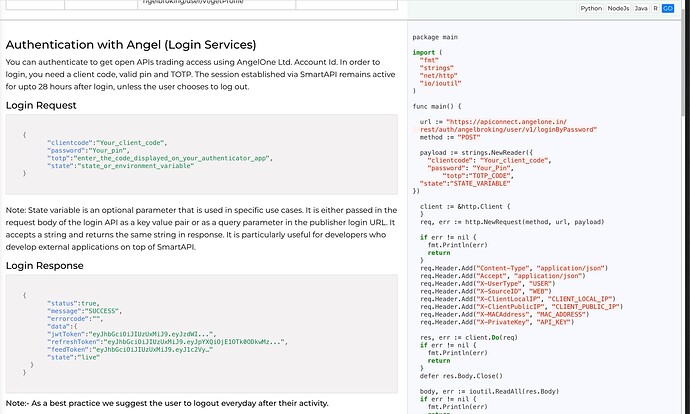Click the 'func main() {' line
The width and height of the screenshot is (690, 414).
point(437,106)
